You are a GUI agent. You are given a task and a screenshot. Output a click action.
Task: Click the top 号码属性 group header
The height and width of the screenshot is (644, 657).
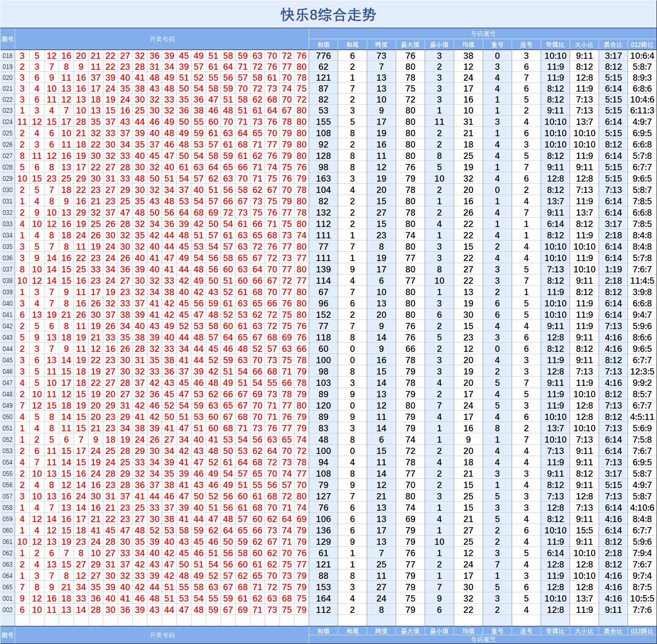click(x=483, y=34)
